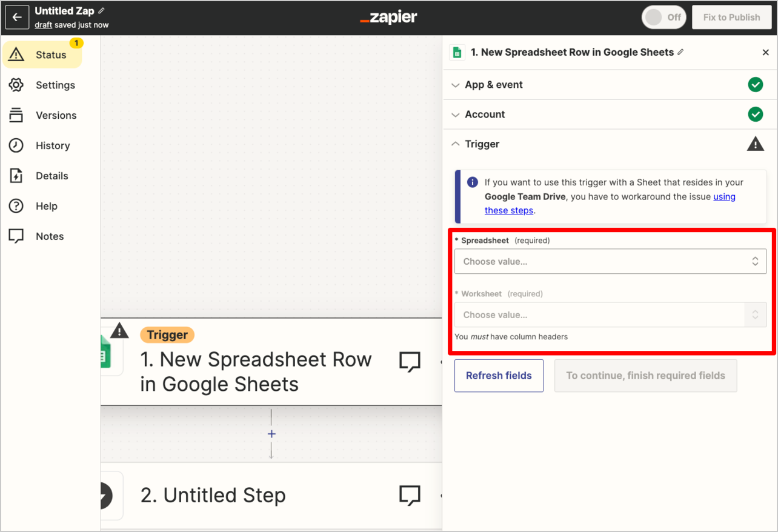This screenshot has height=532, width=778.
Task: Click the Fix to Publish button
Action: (x=731, y=18)
